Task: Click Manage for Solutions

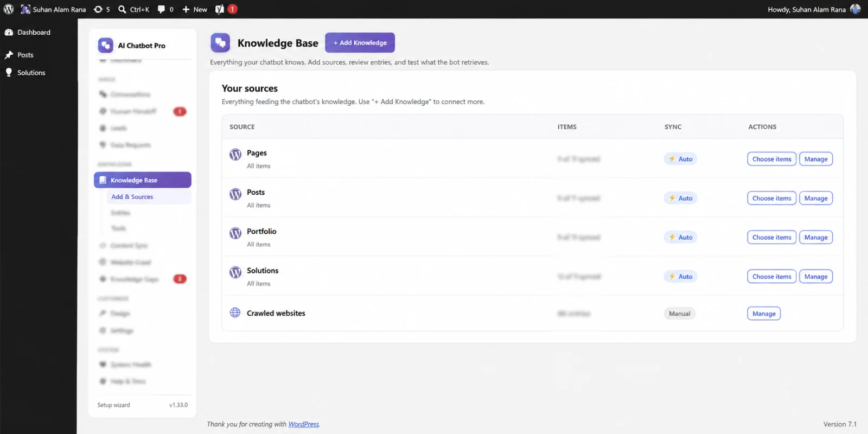Action: click(816, 277)
